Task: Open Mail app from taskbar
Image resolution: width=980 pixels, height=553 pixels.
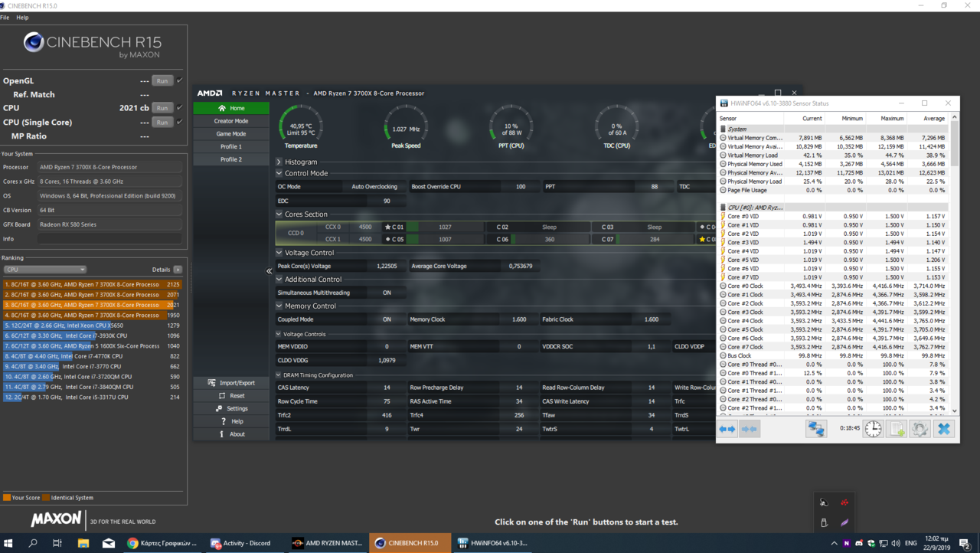Action: click(108, 543)
